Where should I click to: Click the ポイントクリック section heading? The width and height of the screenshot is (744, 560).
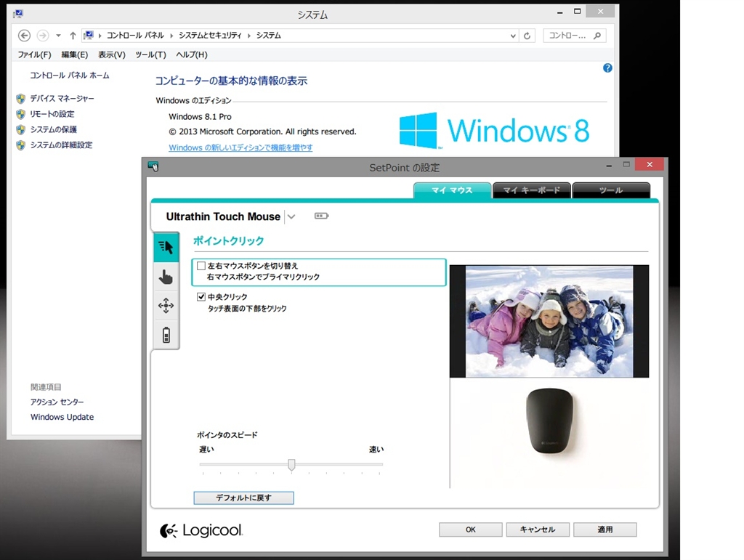(x=228, y=241)
